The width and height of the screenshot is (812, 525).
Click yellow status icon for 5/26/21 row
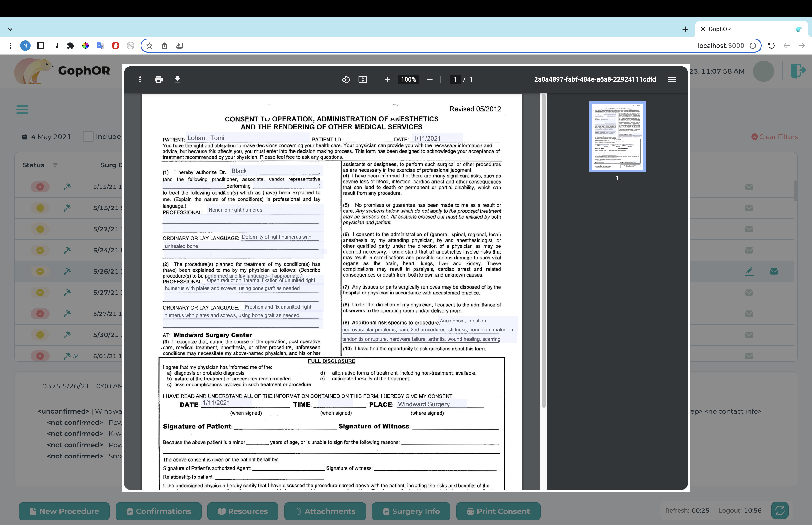point(40,271)
